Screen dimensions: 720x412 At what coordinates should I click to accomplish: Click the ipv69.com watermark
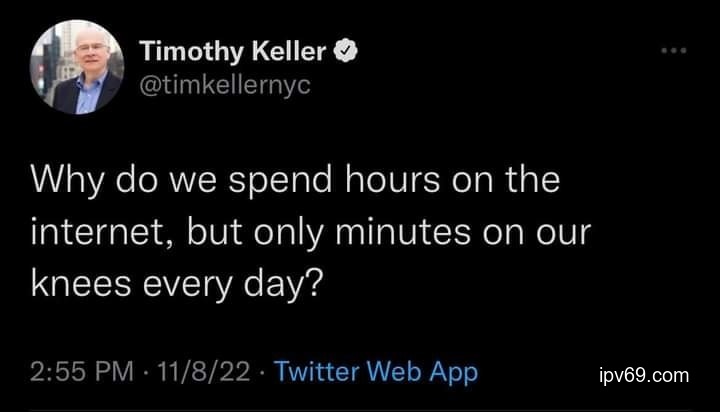pyautogui.click(x=643, y=376)
